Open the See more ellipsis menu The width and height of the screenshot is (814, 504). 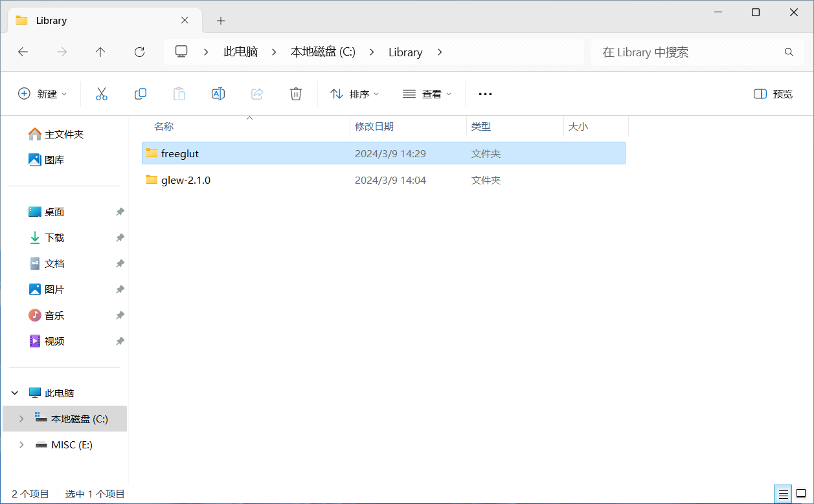click(485, 94)
